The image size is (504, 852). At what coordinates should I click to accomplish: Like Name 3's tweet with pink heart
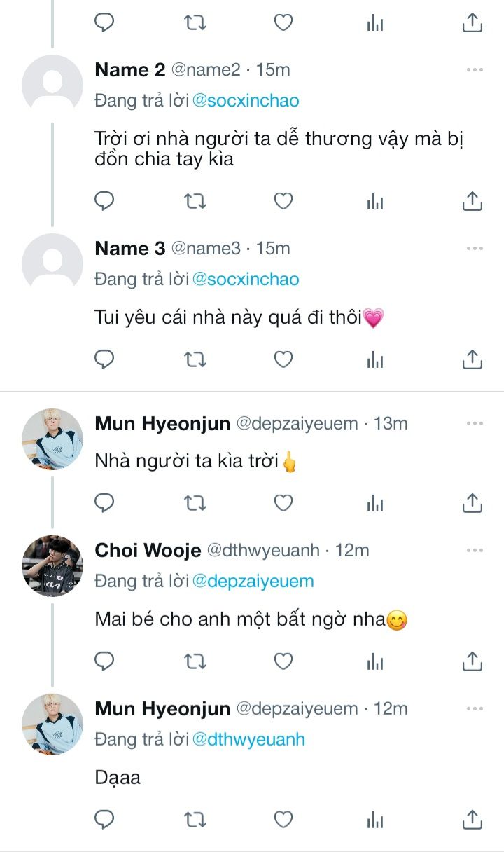coord(283,359)
